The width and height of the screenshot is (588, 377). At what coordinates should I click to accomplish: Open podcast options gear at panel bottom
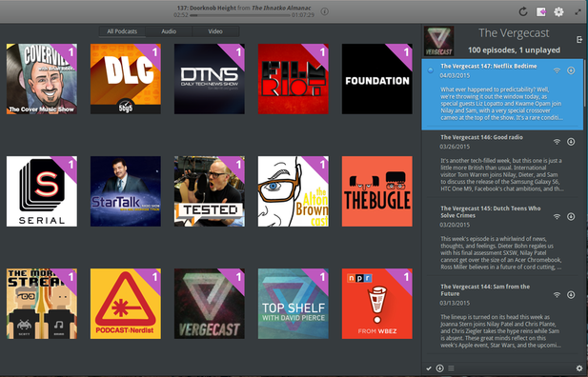[x=579, y=368]
